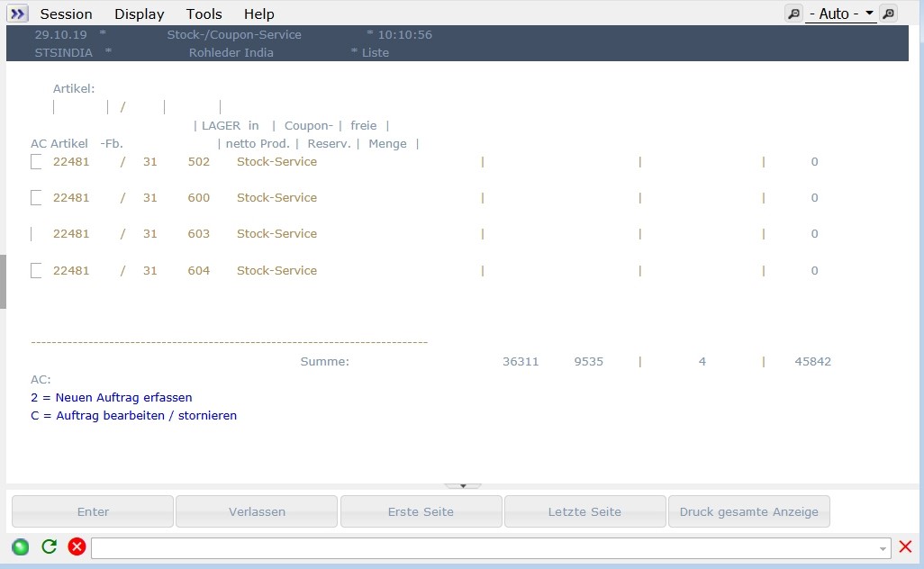Tick the checkbox for article row 604
Screen dimensions: 924x569
click(36, 271)
